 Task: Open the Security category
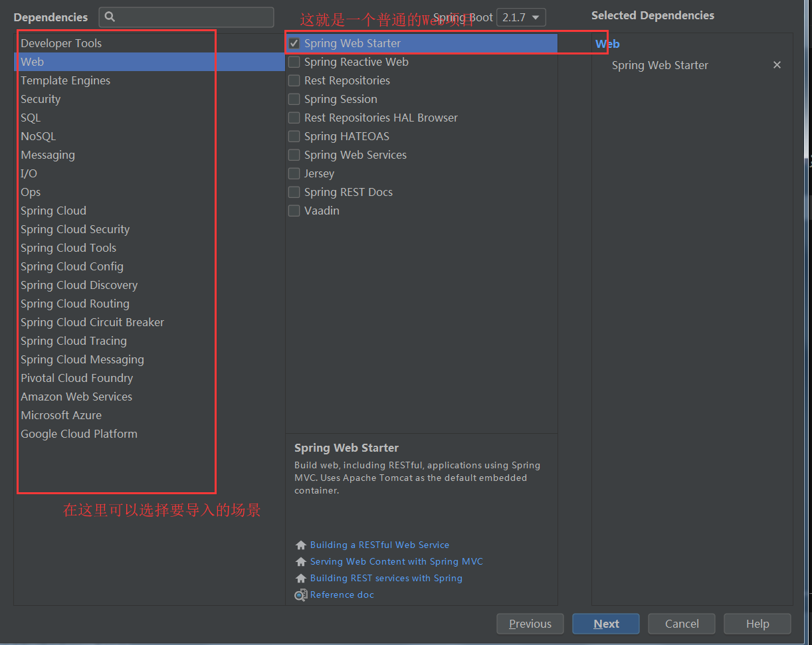click(x=150, y=99)
